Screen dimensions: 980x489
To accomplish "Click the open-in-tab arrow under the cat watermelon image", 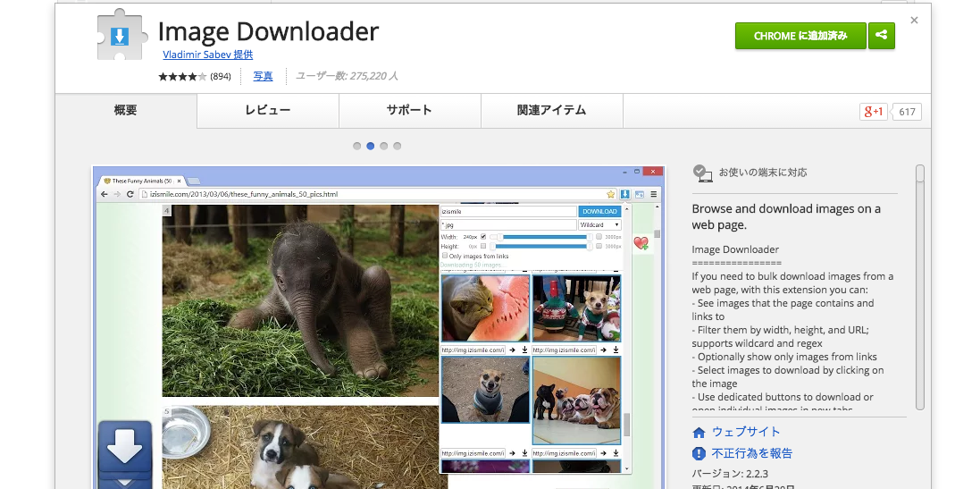I will coord(512,350).
